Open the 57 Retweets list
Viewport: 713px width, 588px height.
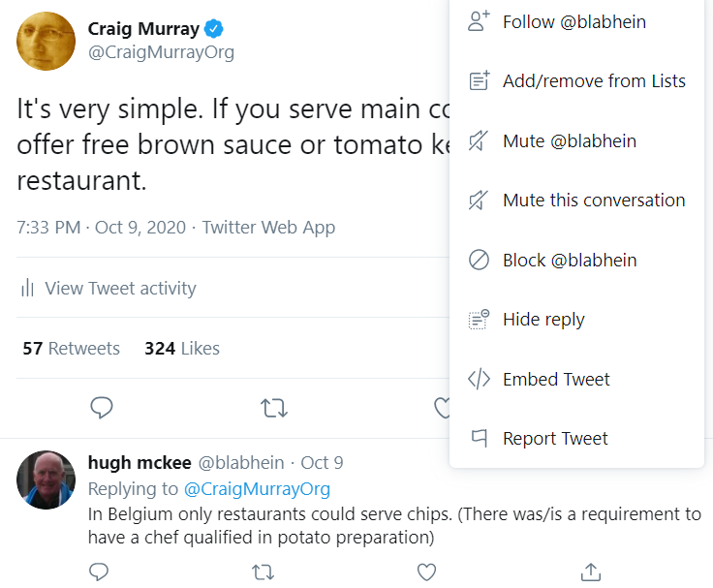click(x=72, y=349)
